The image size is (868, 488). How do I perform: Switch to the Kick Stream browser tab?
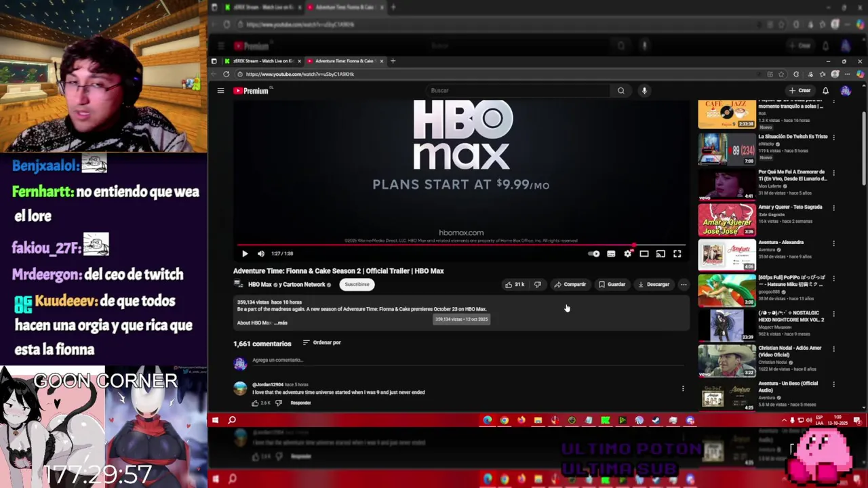pyautogui.click(x=263, y=61)
